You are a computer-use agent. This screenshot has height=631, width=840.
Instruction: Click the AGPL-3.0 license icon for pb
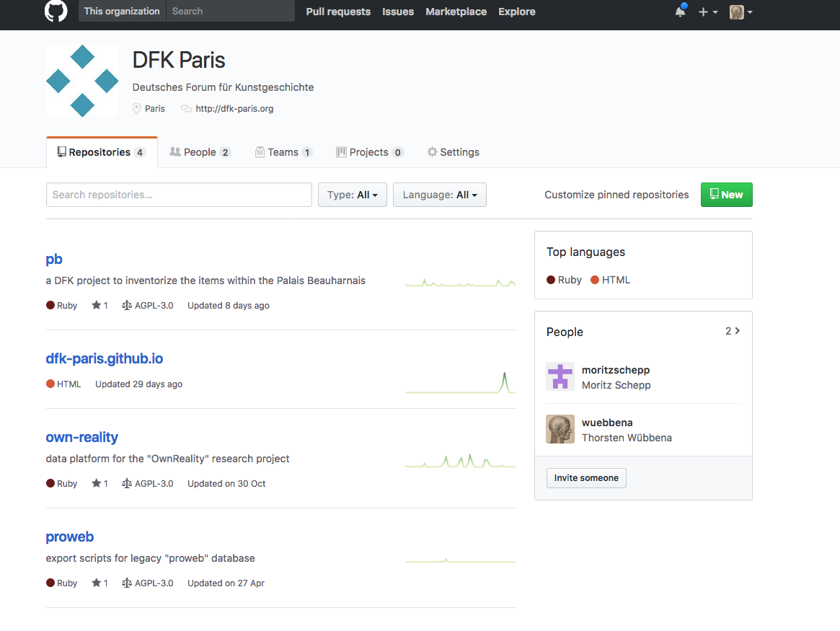(126, 305)
